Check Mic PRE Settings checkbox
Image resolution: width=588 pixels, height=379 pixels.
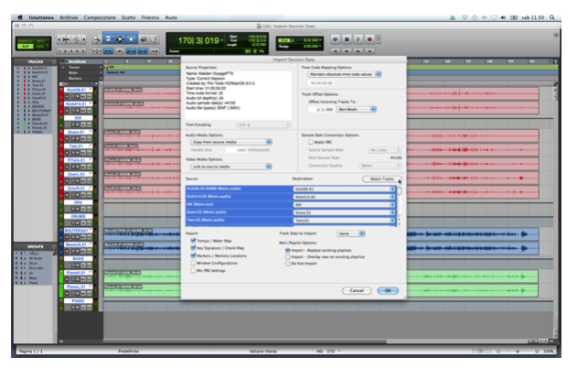click(x=193, y=271)
